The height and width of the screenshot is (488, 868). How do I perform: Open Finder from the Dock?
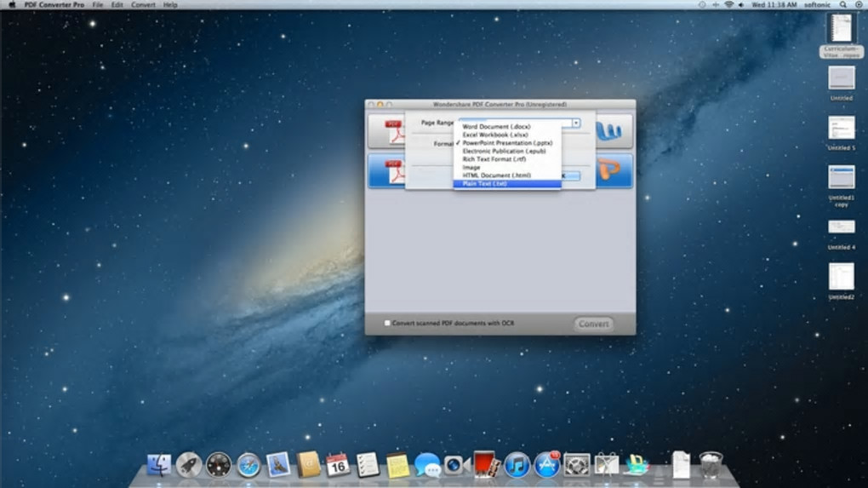[159, 465]
